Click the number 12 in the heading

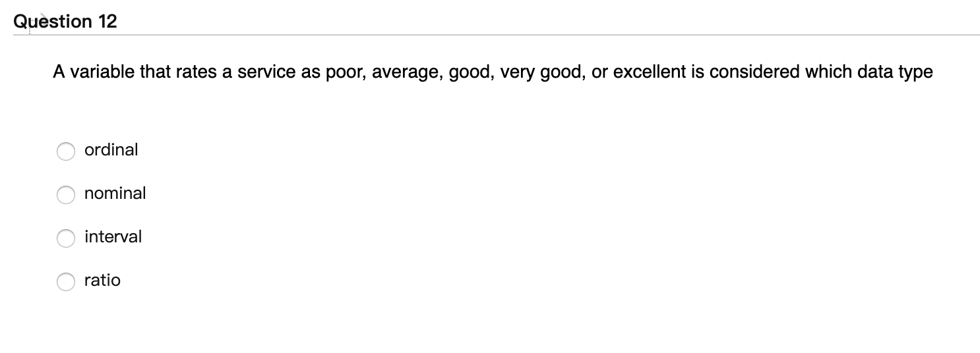(107, 22)
